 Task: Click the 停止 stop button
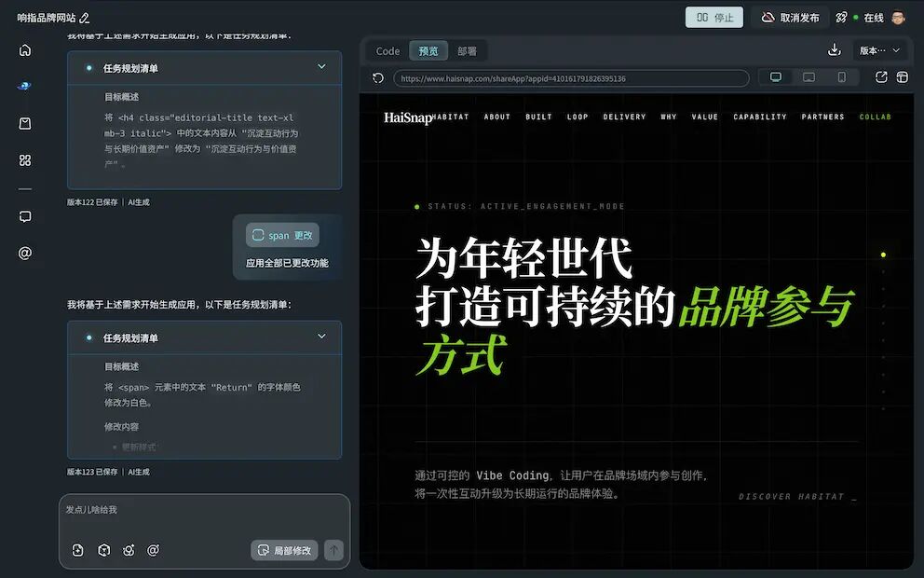[x=714, y=18]
